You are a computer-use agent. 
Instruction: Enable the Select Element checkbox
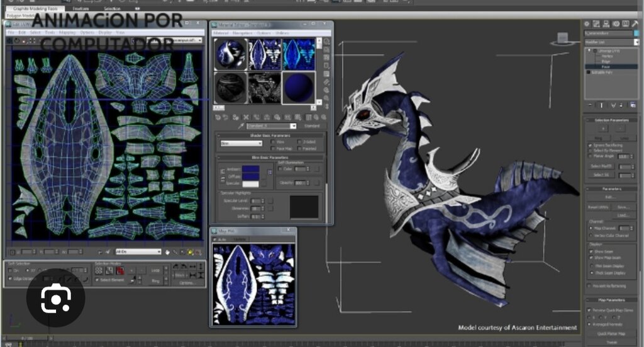point(97,280)
